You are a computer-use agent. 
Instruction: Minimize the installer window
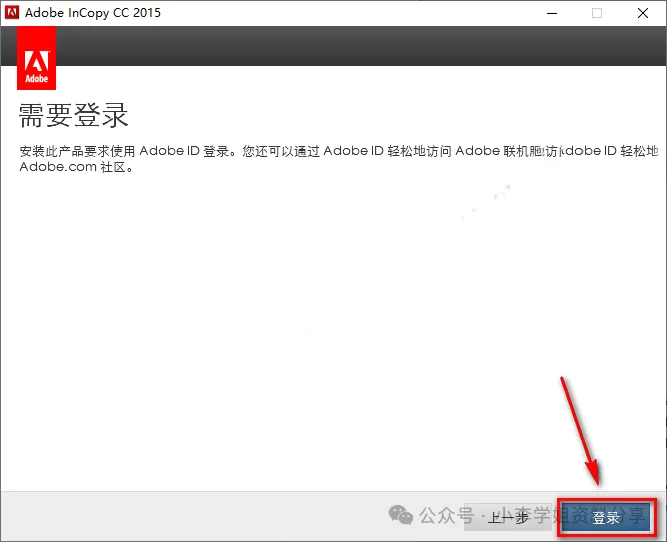tap(552, 13)
